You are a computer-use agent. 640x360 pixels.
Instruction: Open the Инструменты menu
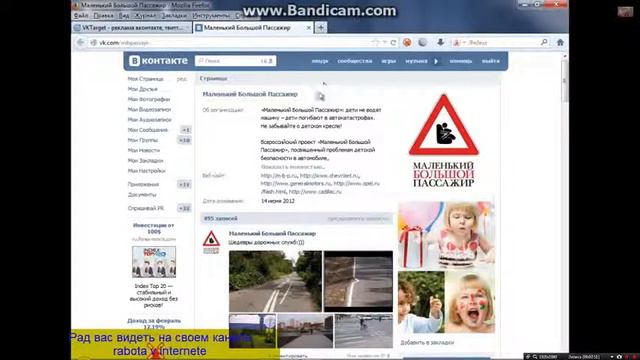tap(211, 16)
